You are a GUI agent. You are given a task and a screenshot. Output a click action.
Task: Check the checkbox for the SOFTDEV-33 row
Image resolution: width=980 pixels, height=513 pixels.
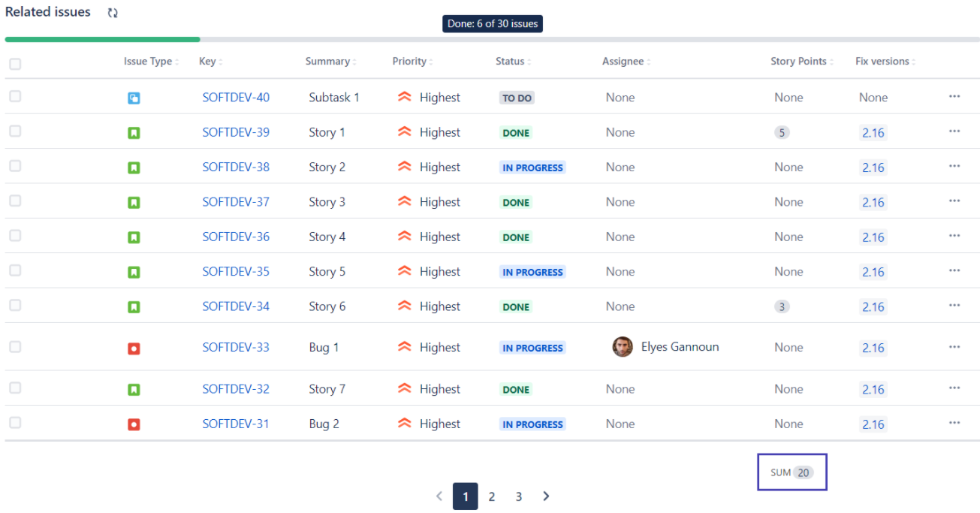click(x=15, y=347)
